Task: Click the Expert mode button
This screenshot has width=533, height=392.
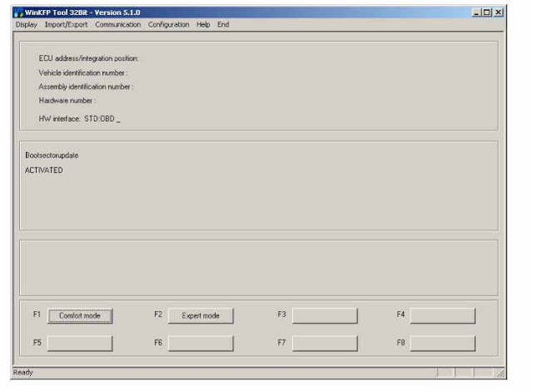Action: [x=201, y=315]
